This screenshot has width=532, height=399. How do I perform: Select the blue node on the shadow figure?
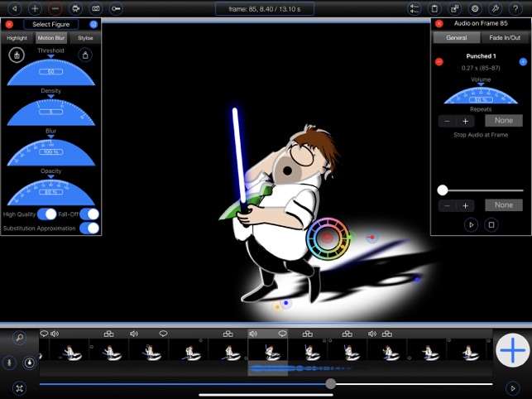pyautogui.click(x=417, y=280)
